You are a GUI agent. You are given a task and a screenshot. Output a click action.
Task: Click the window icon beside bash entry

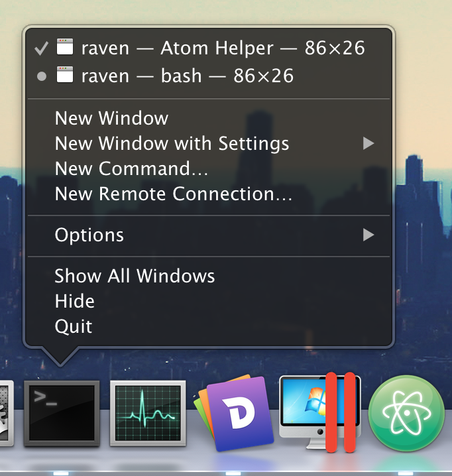[64, 76]
